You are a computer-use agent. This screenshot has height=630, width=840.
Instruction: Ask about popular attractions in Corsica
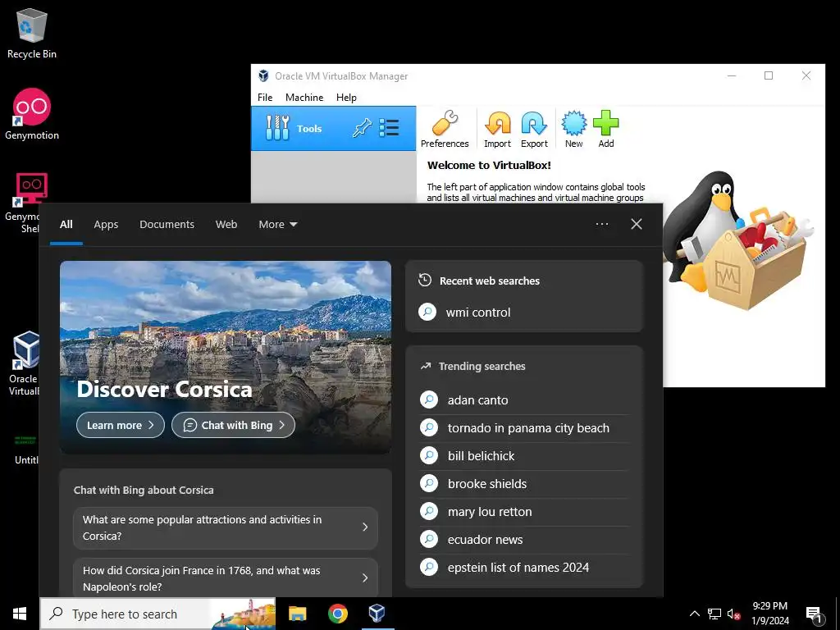pyautogui.click(x=226, y=527)
